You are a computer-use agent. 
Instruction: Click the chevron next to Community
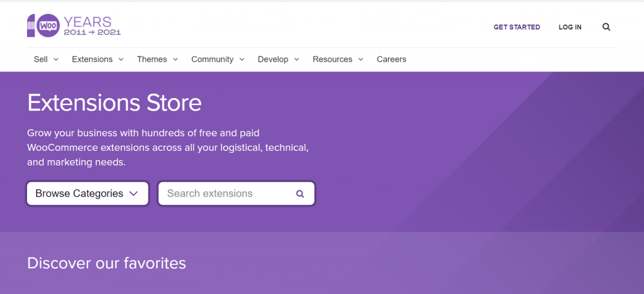point(242,60)
